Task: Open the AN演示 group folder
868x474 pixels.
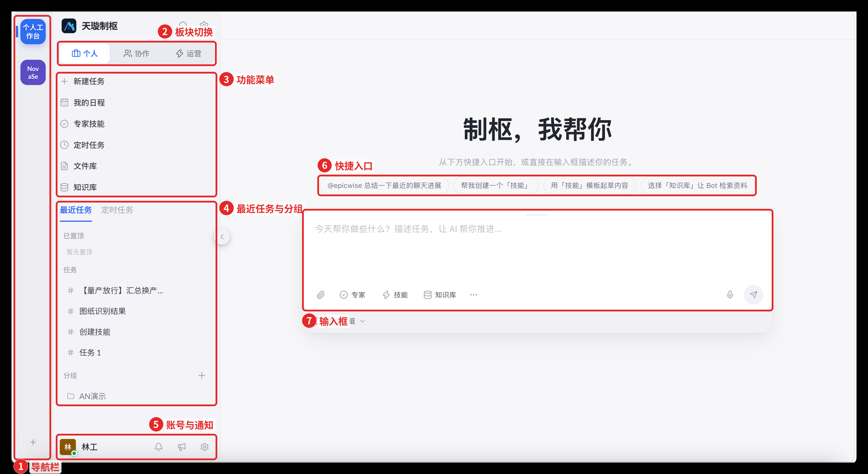Action: point(136,396)
